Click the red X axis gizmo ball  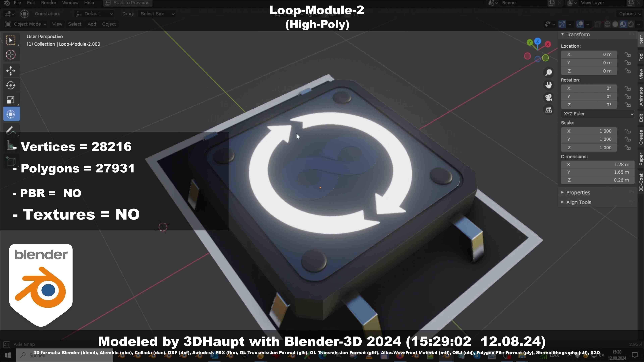548,44
